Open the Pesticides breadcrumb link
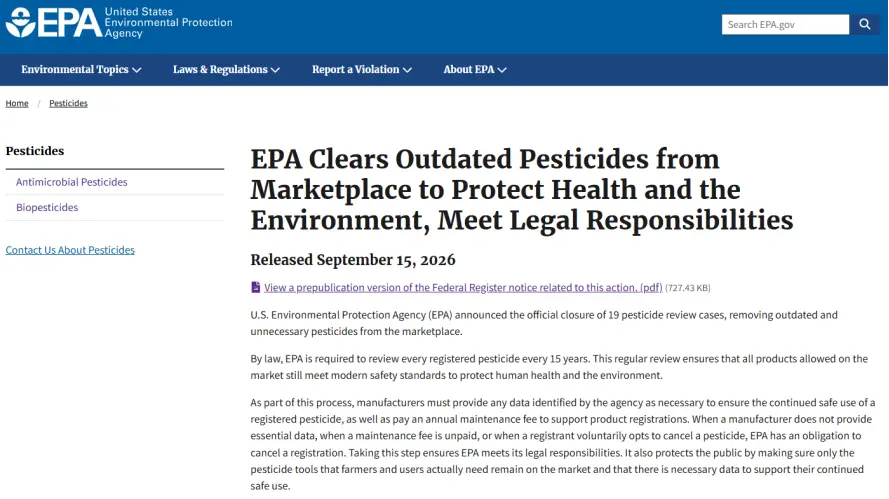The height and width of the screenshot is (499, 889). pos(68,103)
